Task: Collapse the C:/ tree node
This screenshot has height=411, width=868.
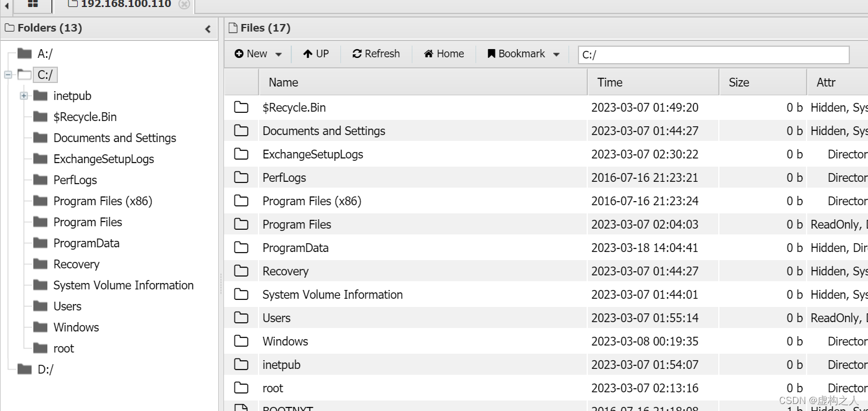Action: [8, 75]
